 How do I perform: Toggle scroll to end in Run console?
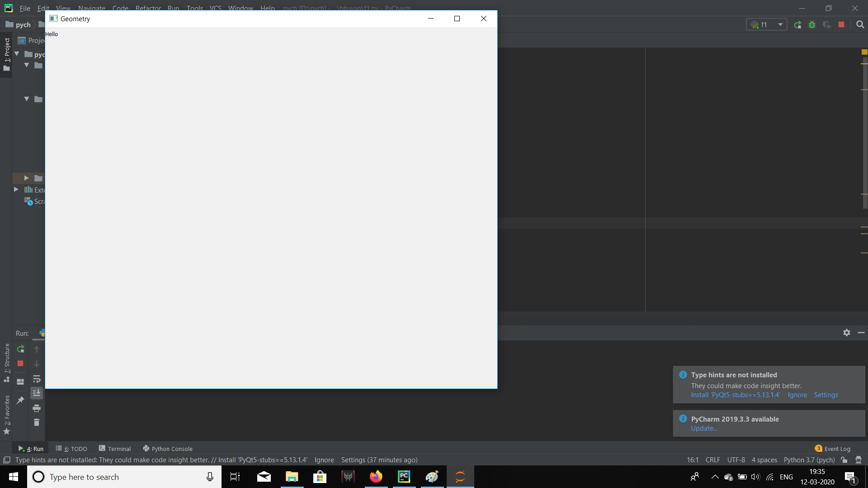[x=37, y=393]
